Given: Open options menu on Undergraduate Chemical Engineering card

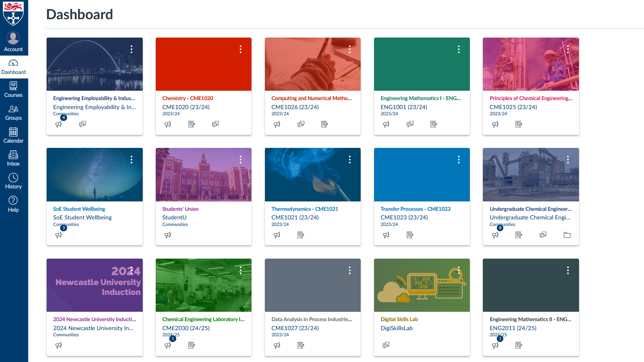Looking at the screenshot, I should click(x=568, y=160).
